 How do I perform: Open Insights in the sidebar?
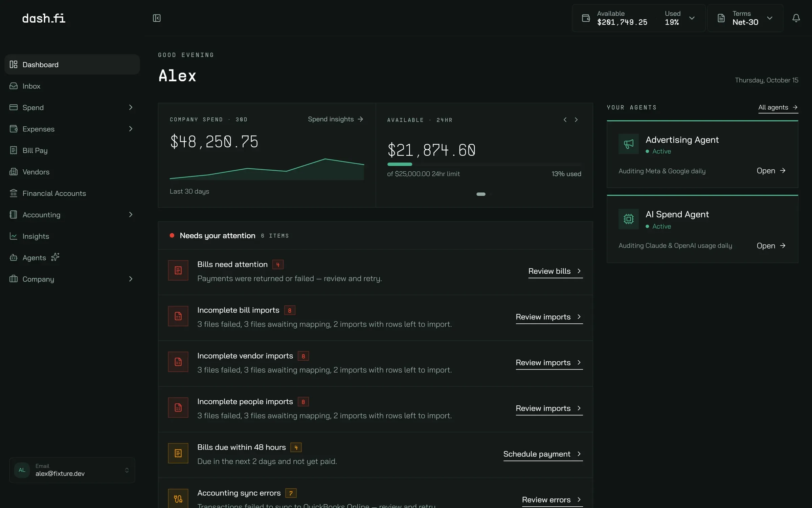72,236
